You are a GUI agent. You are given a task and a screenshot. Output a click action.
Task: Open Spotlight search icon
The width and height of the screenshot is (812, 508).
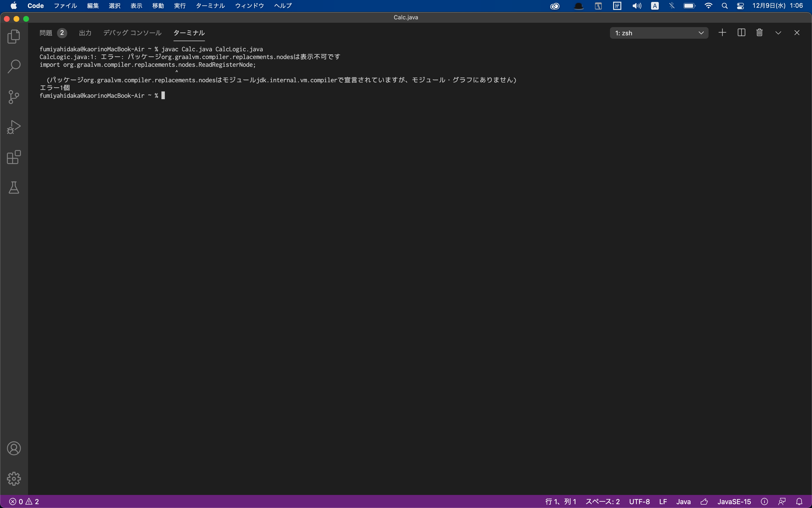coord(725,6)
